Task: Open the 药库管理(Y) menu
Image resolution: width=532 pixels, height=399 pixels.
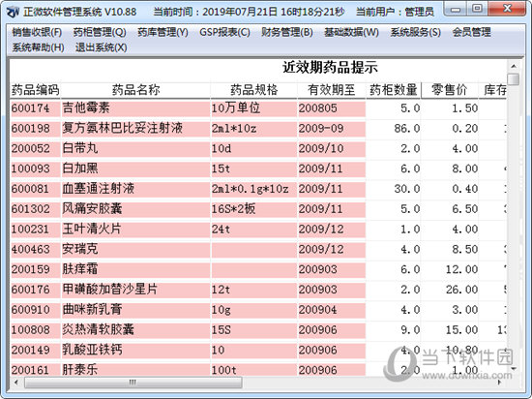Action: pos(163,32)
